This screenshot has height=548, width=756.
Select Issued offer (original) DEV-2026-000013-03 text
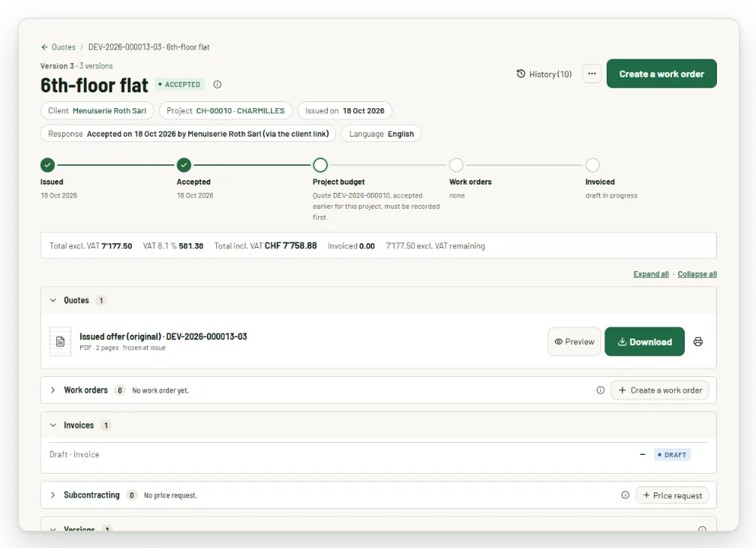click(163, 337)
